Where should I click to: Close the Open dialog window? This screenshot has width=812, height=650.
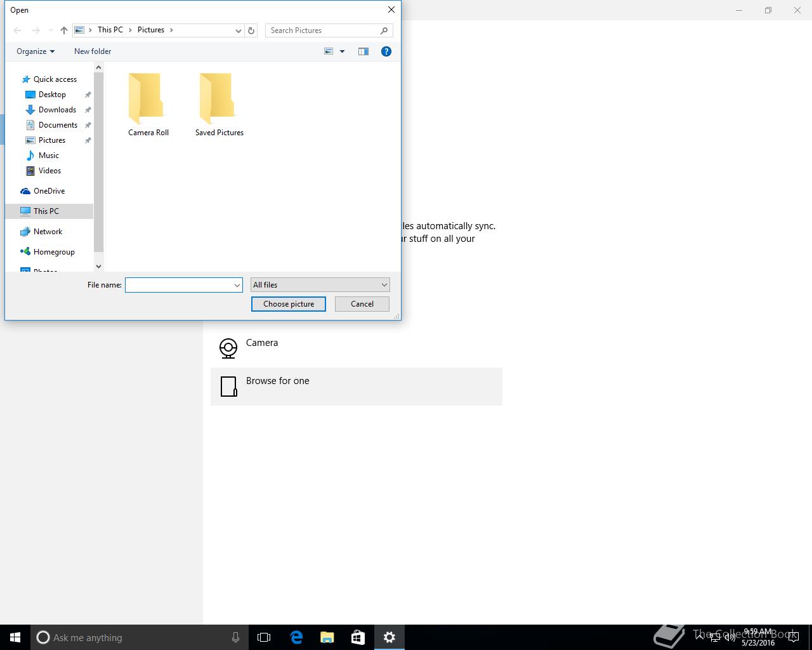[391, 10]
